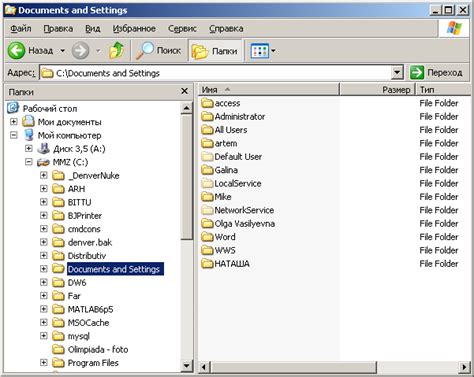Viewport: 474px width, 377px height.
Task: Sort by the Размер column header
Action: [377, 90]
